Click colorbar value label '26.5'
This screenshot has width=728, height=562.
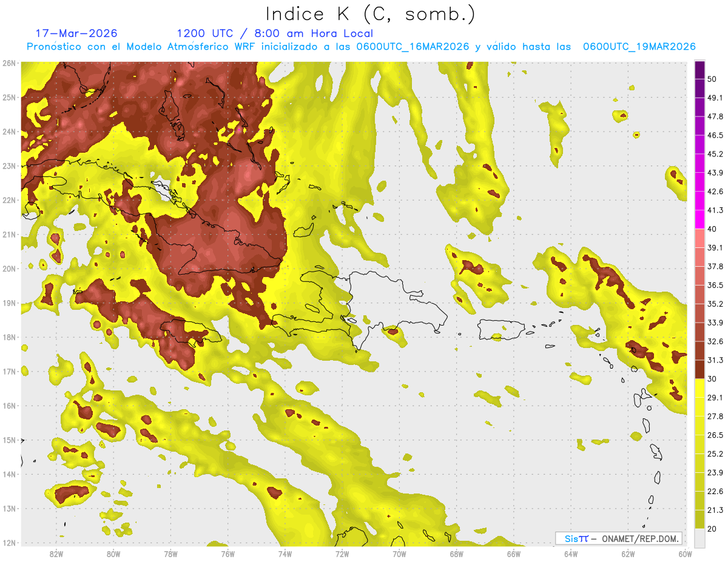point(715,435)
